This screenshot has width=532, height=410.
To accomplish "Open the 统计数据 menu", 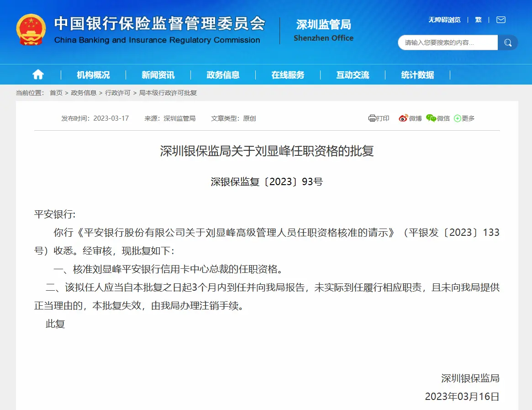I will 417,75.
